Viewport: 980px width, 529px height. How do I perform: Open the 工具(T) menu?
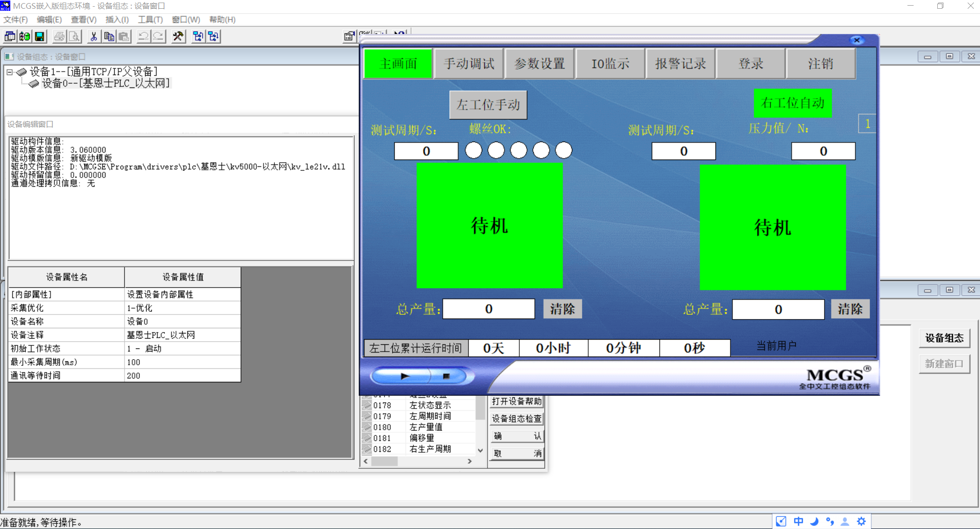tap(150, 20)
